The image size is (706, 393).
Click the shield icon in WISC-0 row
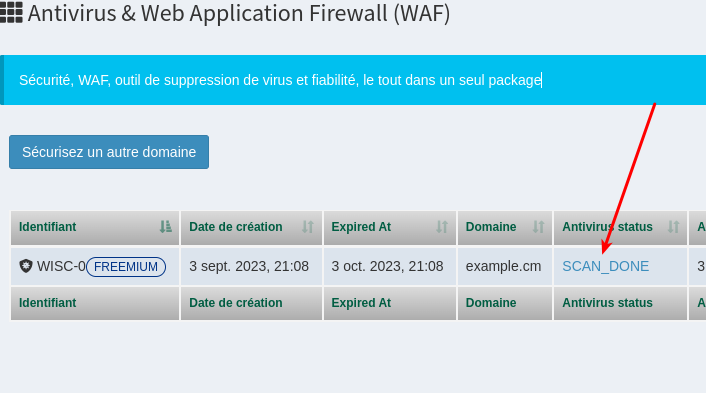point(26,266)
